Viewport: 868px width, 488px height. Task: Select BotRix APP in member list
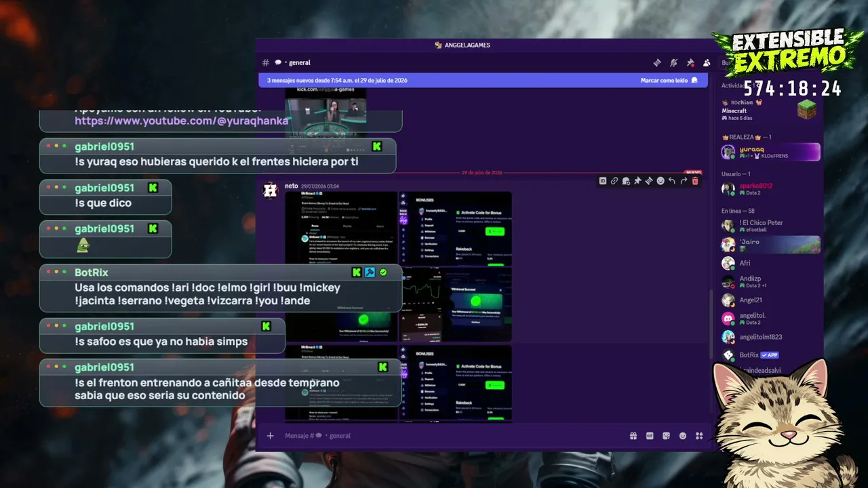pos(770,355)
